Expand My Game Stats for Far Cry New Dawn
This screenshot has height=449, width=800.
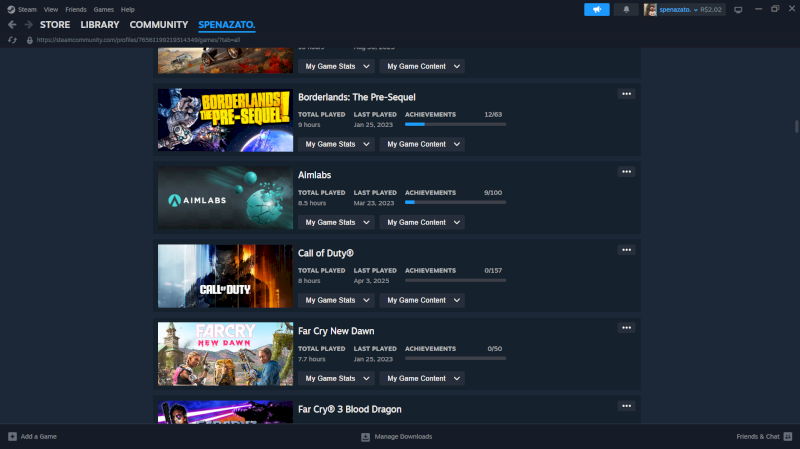(x=336, y=378)
